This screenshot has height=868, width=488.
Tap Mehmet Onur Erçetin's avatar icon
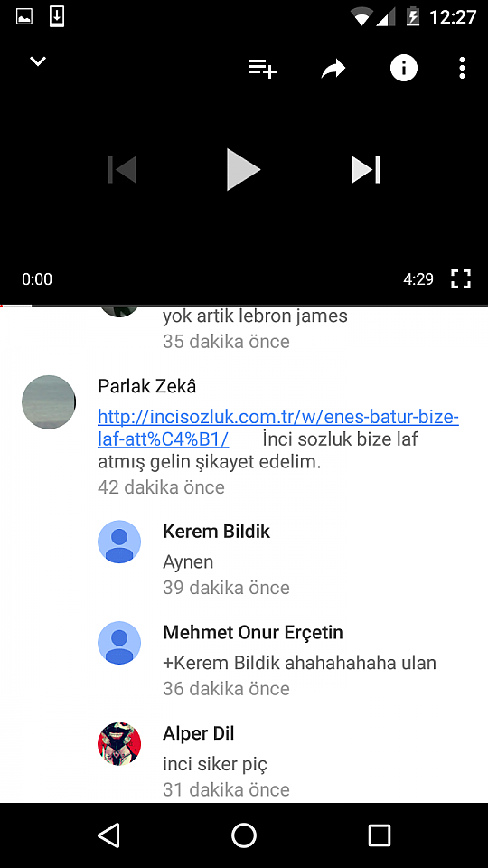click(119, 643)
